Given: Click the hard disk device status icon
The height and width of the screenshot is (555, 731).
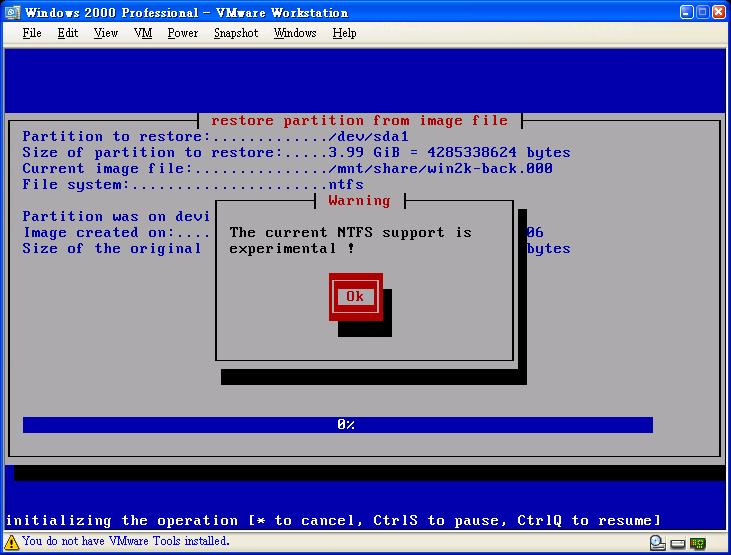Looking at the screenshot, I should pyautogui.click(x=678, y=544).
